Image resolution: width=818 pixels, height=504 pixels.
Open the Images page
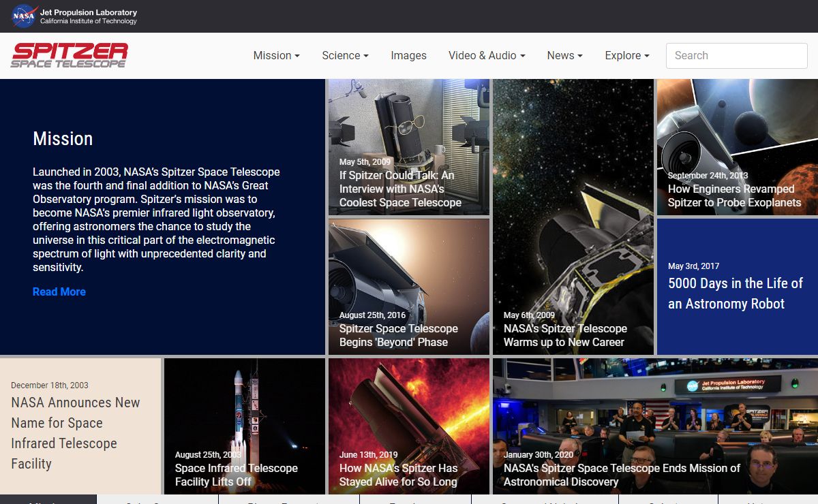click(x=409, y=56)
